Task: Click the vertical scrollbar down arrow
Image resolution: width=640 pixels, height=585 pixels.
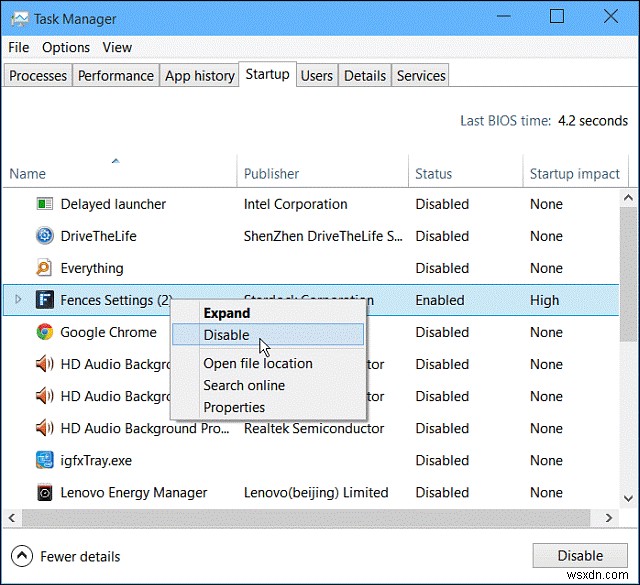Action: click(628, 498)
